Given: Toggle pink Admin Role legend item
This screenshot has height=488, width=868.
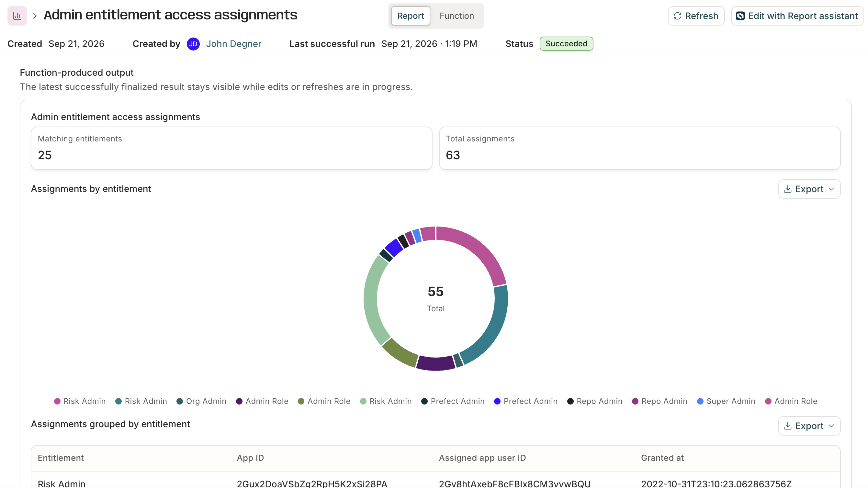Looking at the screenshot, I should tap(791, 401).
